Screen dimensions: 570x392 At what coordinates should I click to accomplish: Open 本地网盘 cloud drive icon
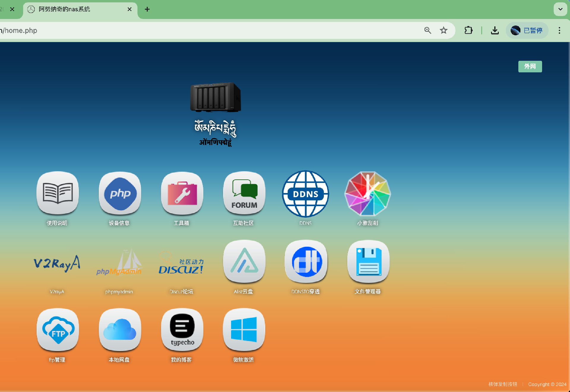120,330
